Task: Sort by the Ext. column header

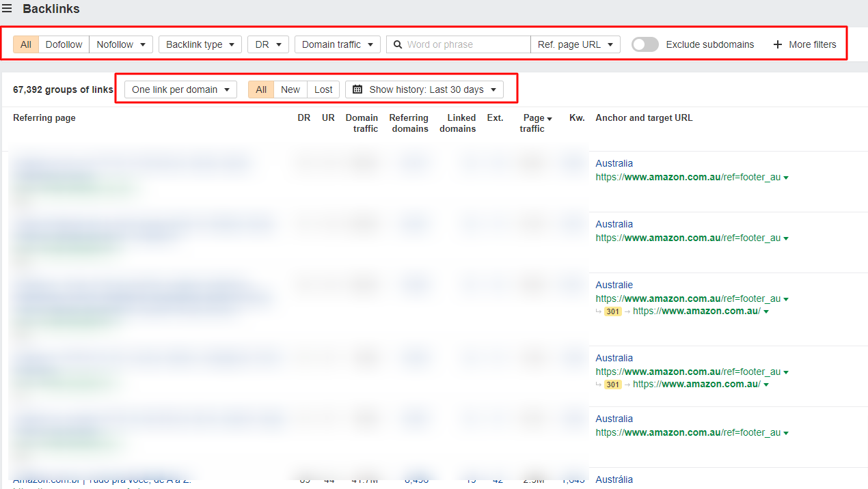Action: [495, 117]
